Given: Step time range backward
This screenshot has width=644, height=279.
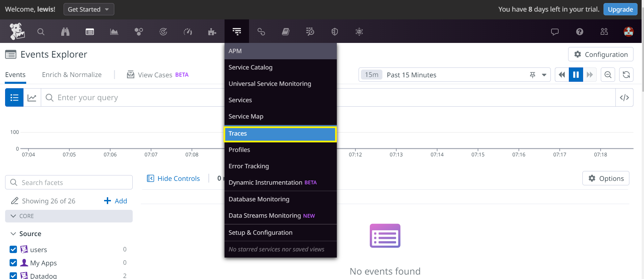Looking at the screenshot, I should (562, 75).
